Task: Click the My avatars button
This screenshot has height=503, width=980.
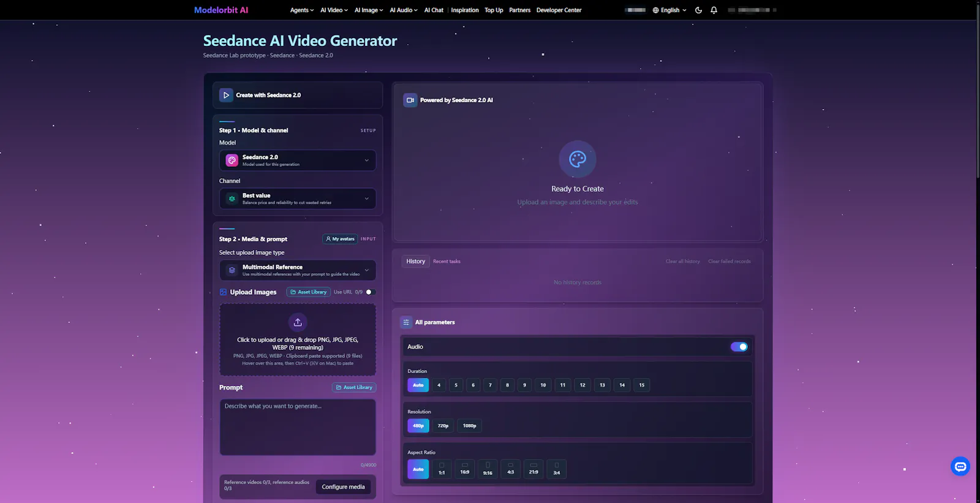Action: (340, 239)
